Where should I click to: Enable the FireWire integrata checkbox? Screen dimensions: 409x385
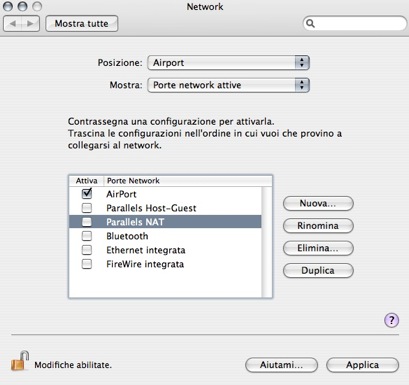click(87, 264)
